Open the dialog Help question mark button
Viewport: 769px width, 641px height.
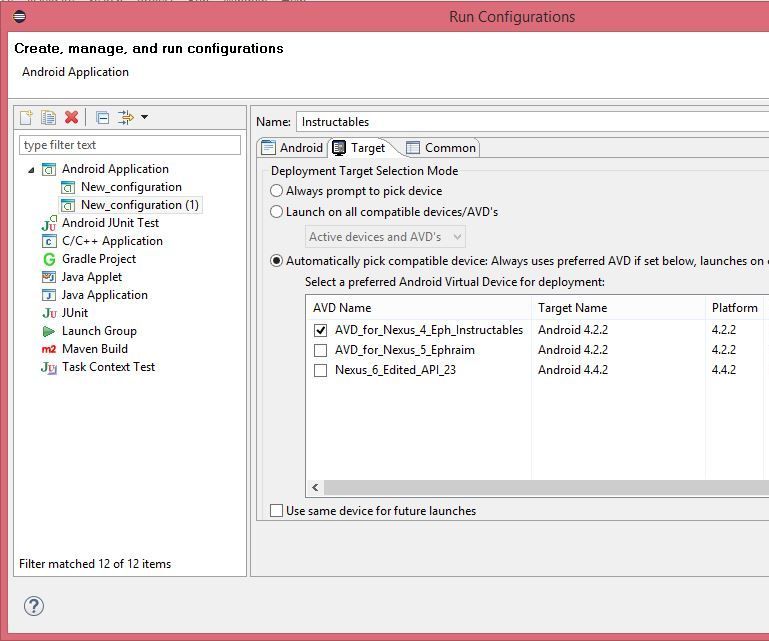coord(34,606)
